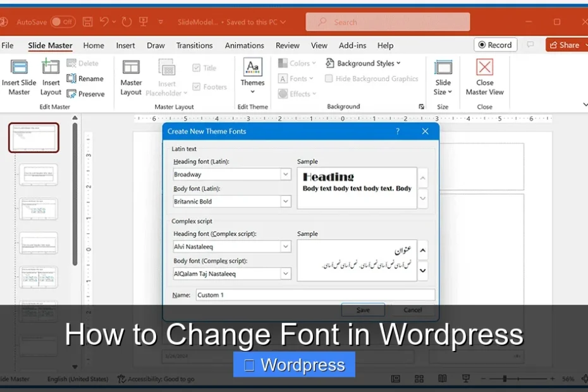Screen dimensions: 588x392
Task: Click the Normal view icon in status bar
Action: point(396,379)
